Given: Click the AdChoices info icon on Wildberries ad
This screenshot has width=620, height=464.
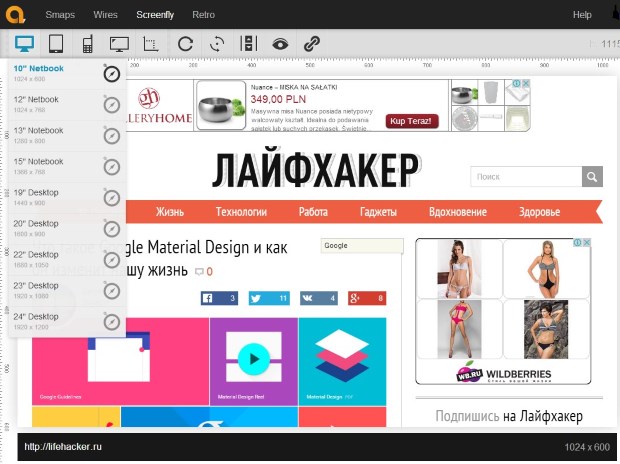Looking at the screenshot, I should tap(578, 242).
